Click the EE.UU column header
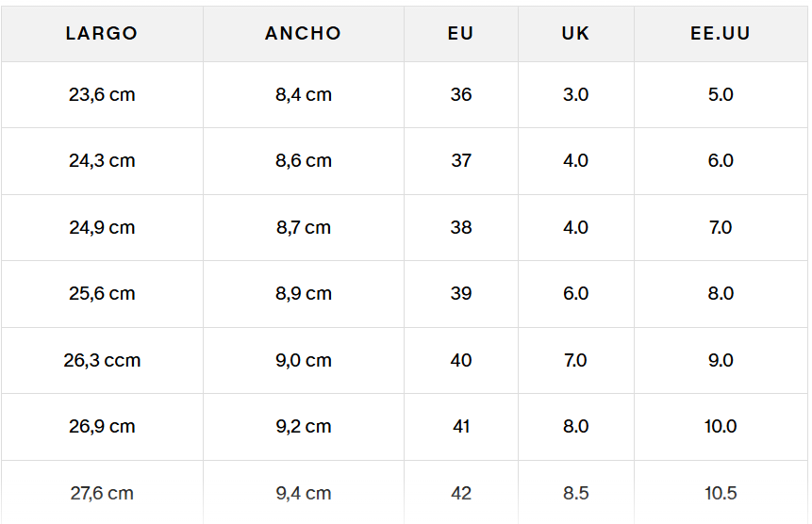 [x=721, y=33]
